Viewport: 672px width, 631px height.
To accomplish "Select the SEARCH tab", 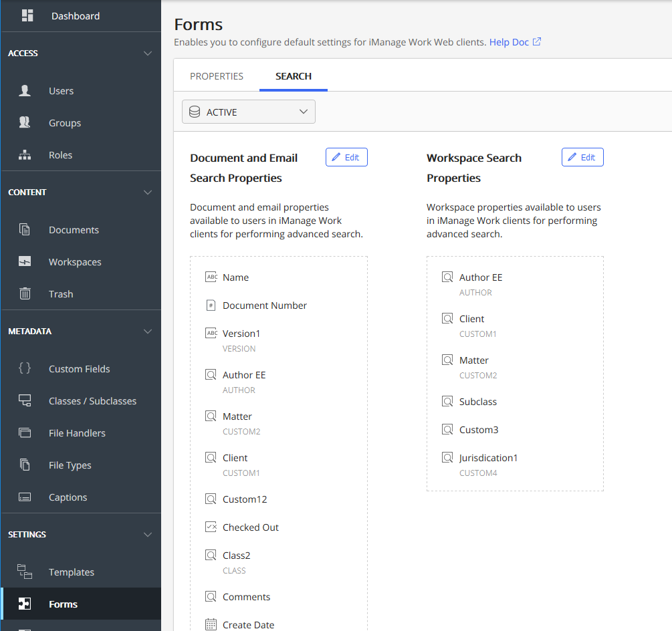I will [294, 76].
